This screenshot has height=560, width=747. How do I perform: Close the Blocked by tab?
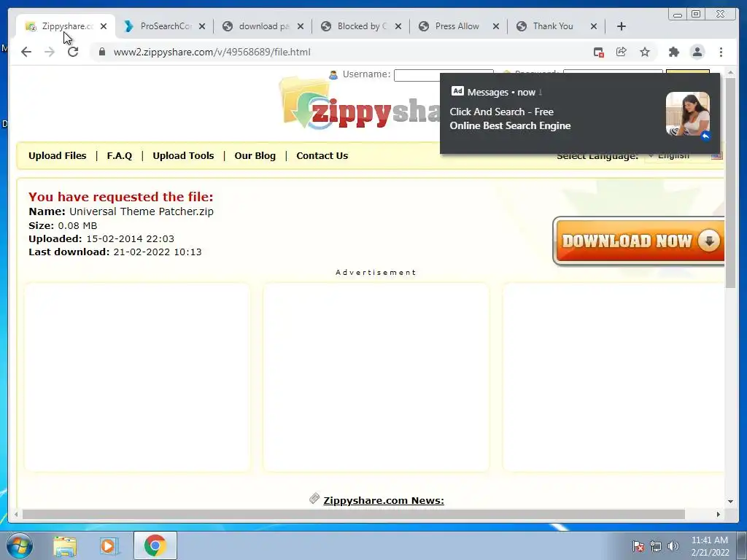(398, 26)
